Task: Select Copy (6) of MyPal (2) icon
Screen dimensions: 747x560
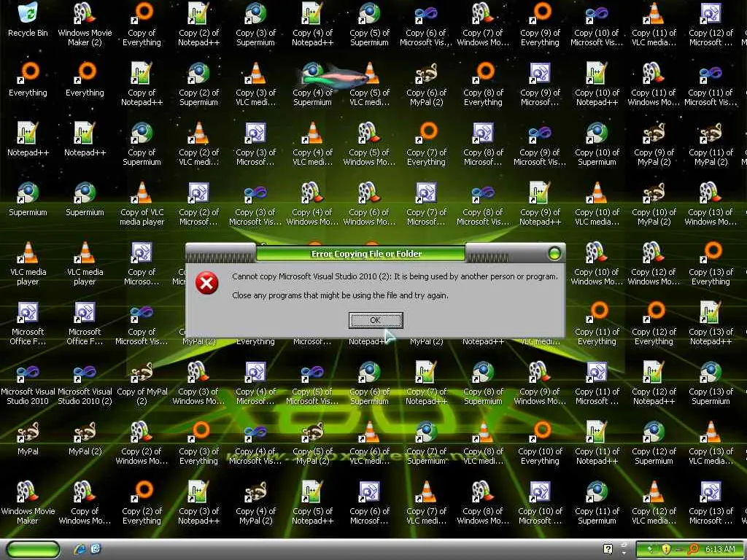Action: [426, 85]
